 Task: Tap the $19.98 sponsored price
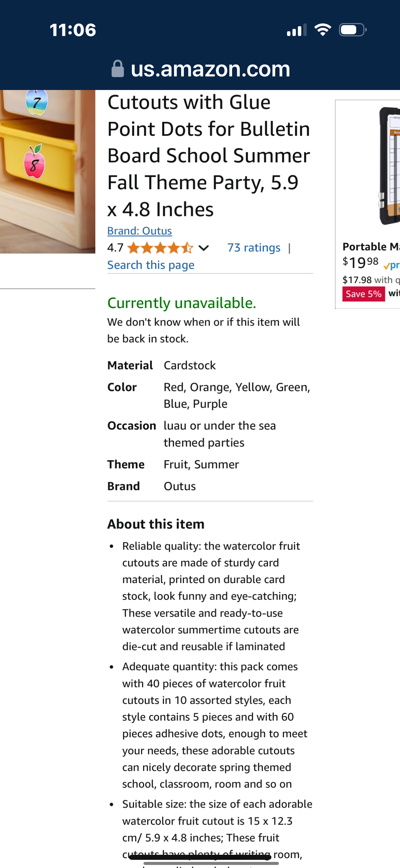(x=360, y=262)
